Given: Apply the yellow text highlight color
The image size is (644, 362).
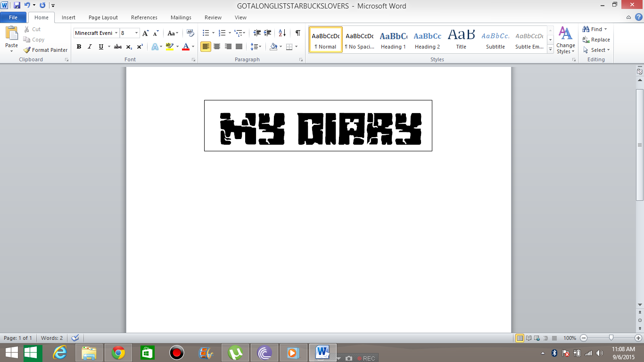Looking at the screenshot, I should pos(170,47).
